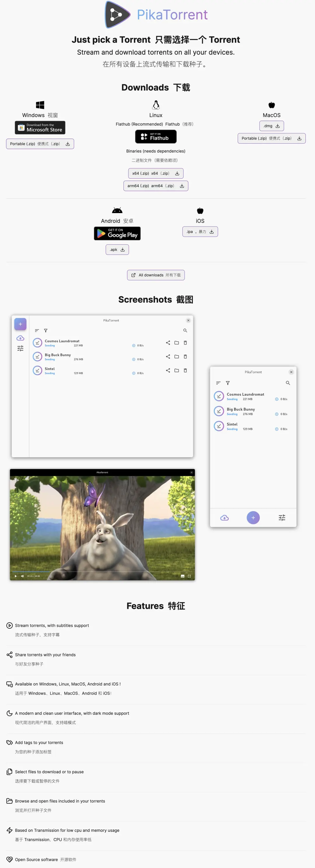Click the tags feature icon
This screenshot has width=315, height=868.
coord(9,743)
